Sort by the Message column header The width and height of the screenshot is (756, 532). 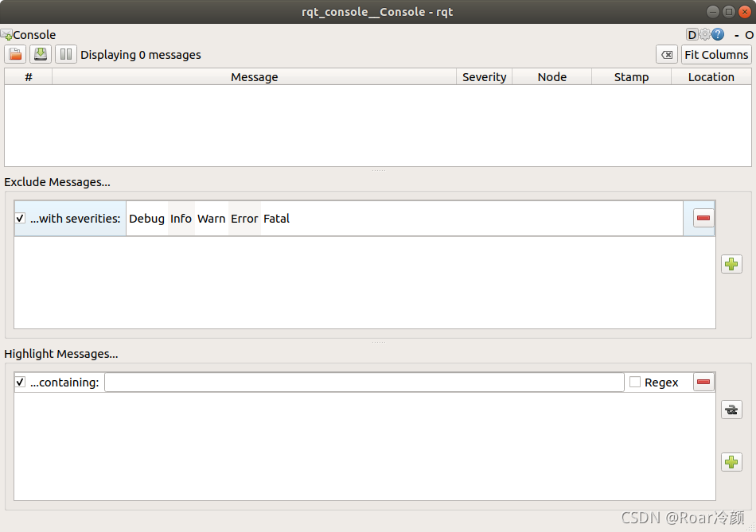(254, 77)
